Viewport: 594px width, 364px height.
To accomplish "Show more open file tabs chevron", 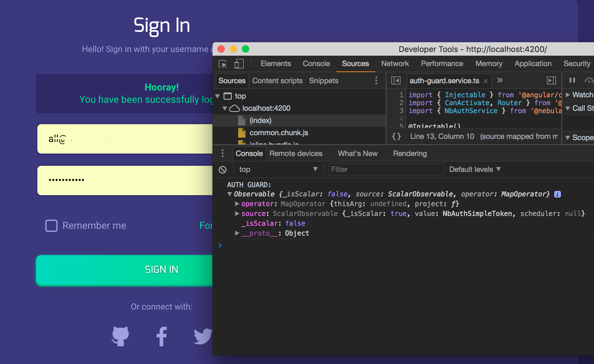I will (500, 80).
